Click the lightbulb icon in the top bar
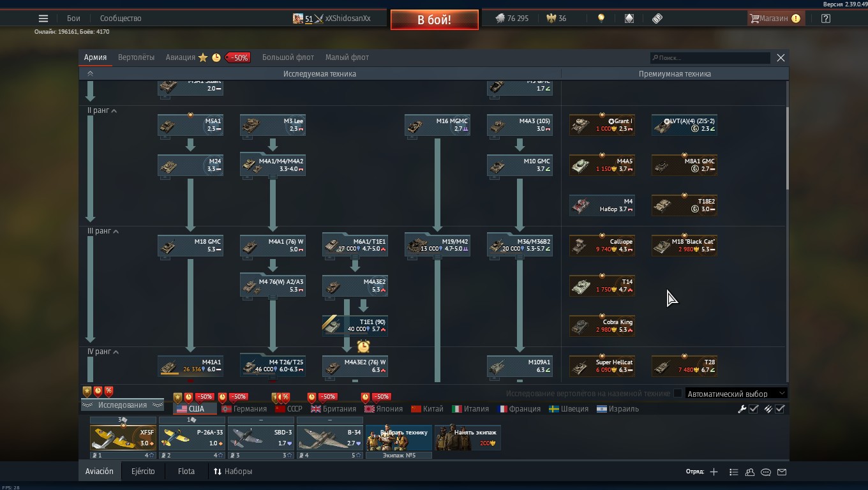Viewport: 868px width, 490px height. coord(601,19)
